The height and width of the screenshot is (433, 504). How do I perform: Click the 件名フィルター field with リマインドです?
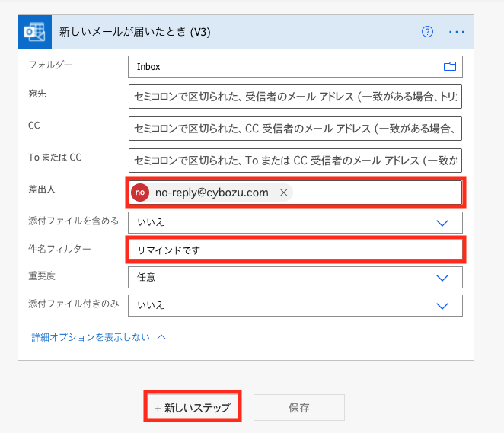295,250
